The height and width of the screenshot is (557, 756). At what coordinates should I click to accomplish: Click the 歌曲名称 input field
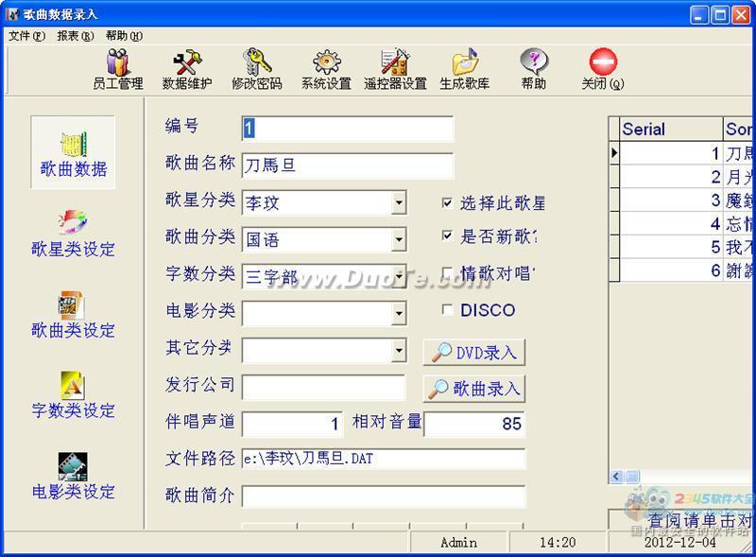click(x=347, y=165)
